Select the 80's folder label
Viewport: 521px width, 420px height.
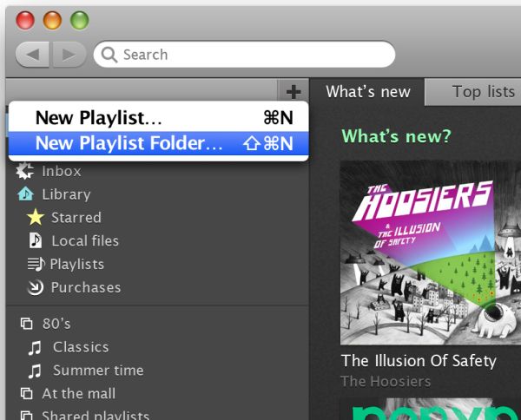(x=56, y=324)
